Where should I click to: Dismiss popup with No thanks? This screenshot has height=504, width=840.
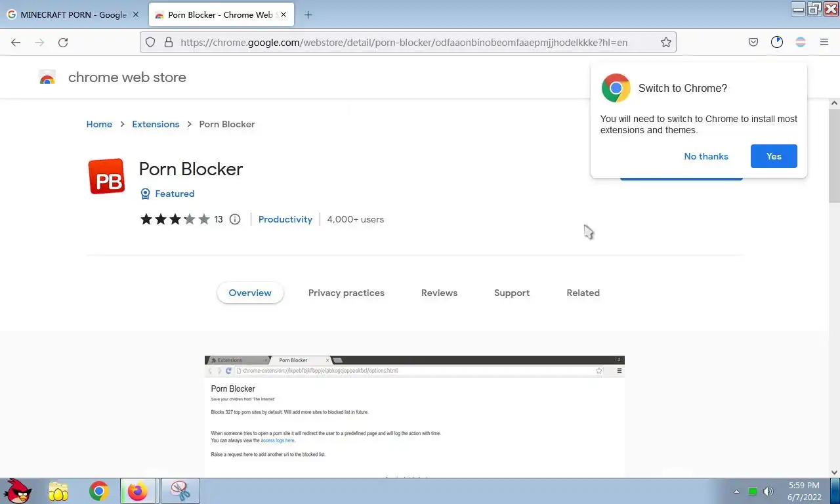(x=706, y=156)
